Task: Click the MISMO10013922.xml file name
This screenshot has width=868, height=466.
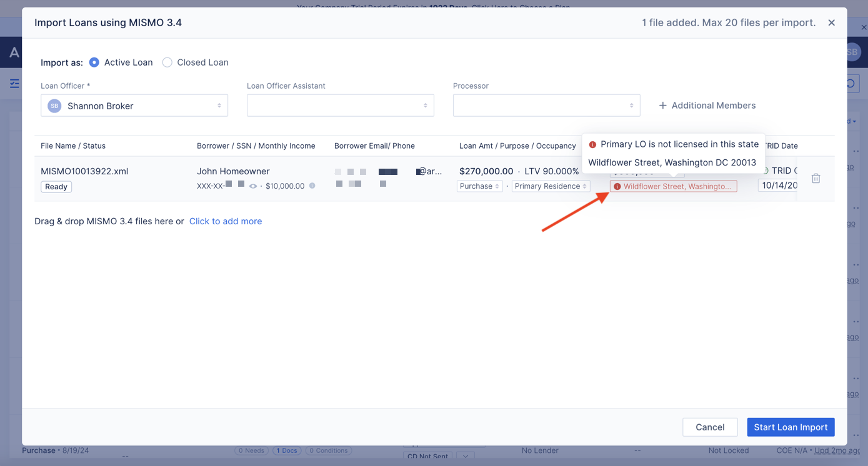Action: click(x=84, y=171)
